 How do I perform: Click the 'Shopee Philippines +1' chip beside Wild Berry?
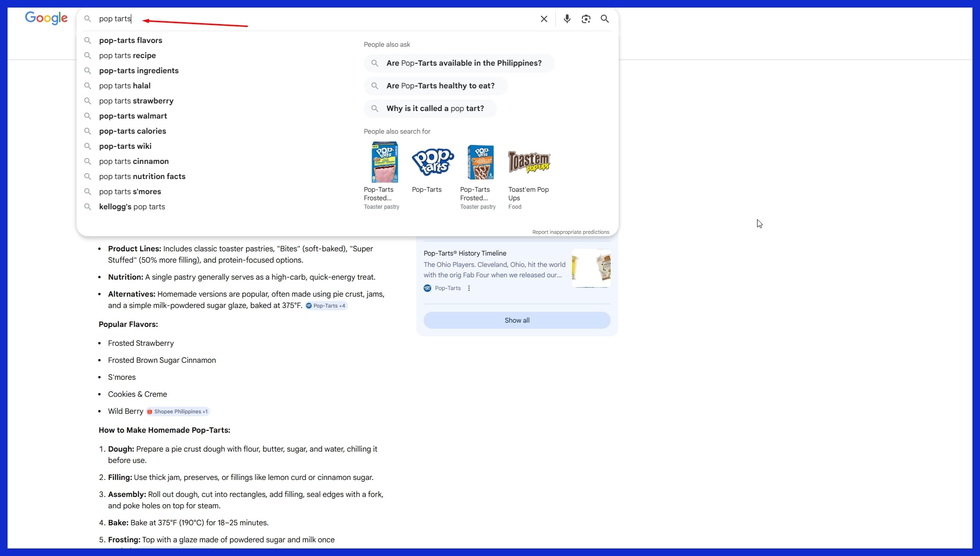point(178,411)
